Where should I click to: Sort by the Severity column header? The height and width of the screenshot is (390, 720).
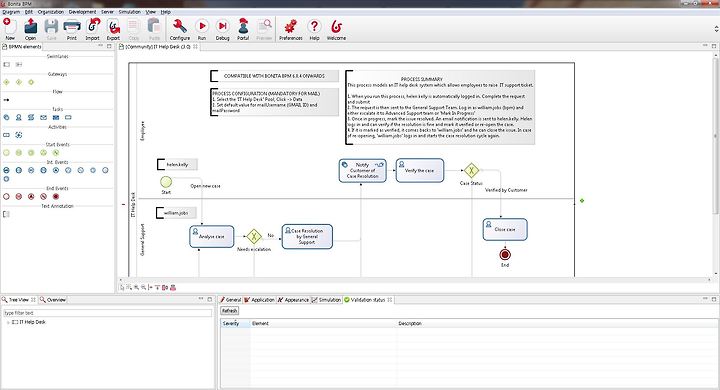(236, 323)
